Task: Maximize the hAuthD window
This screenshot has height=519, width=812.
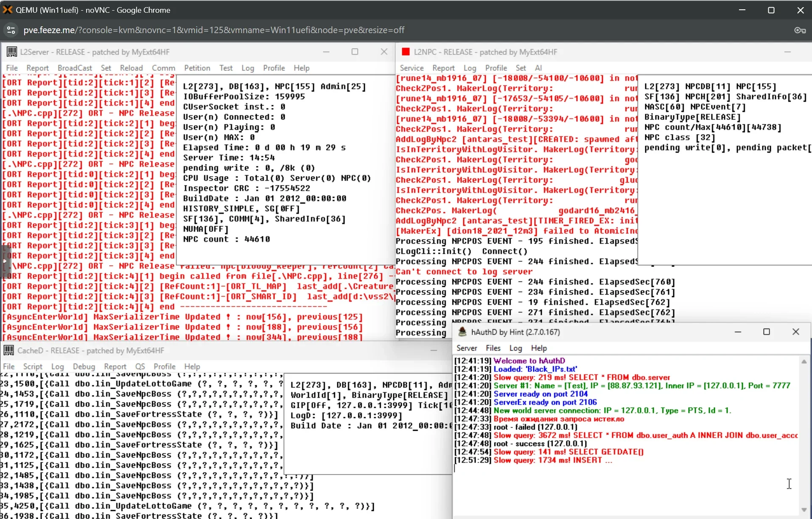Action: click(767, 332)
